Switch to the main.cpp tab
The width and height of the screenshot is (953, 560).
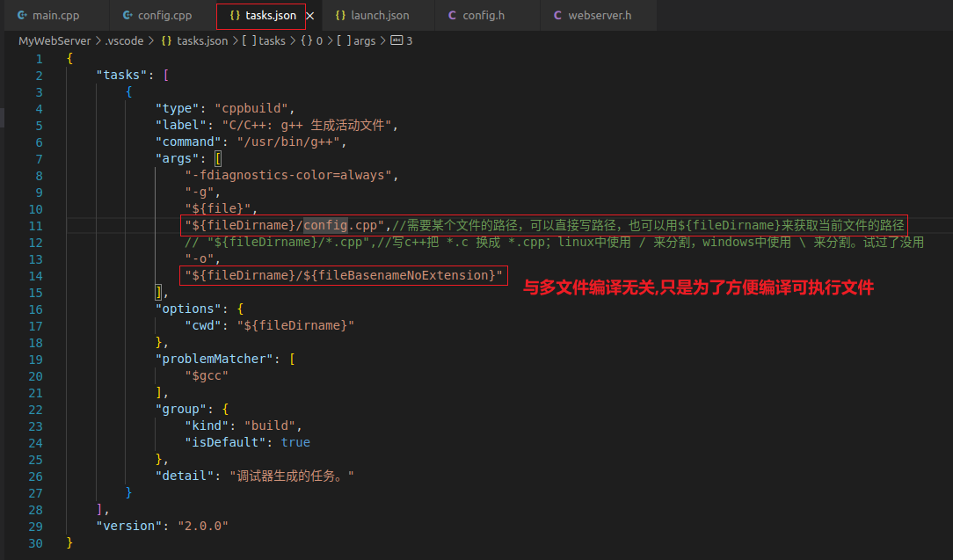click(x=55, y=16)
